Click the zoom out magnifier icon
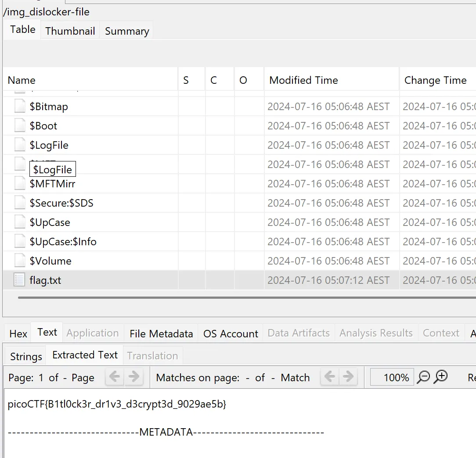The image size is (476, 458). [424, 377]
